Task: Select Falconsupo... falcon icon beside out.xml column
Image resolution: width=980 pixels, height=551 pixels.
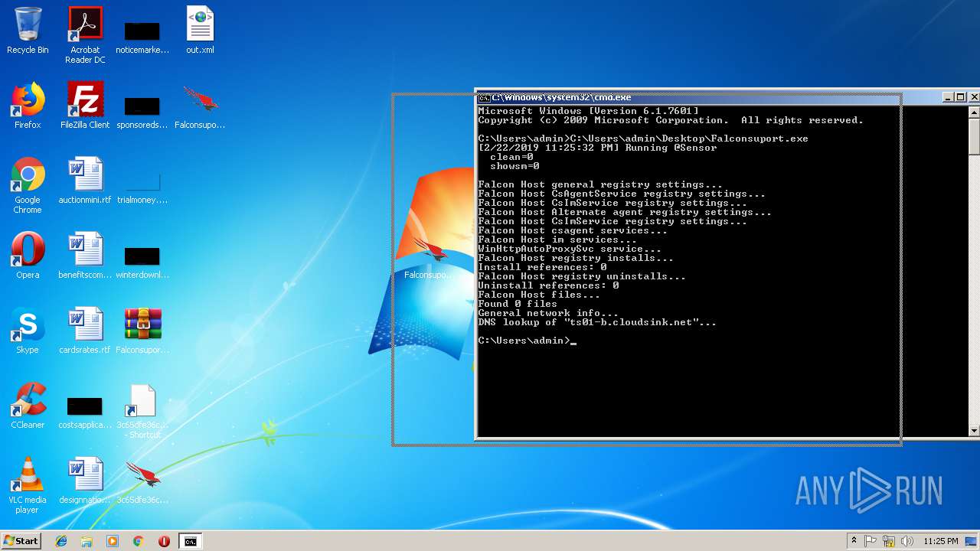Action: point(200,106)
